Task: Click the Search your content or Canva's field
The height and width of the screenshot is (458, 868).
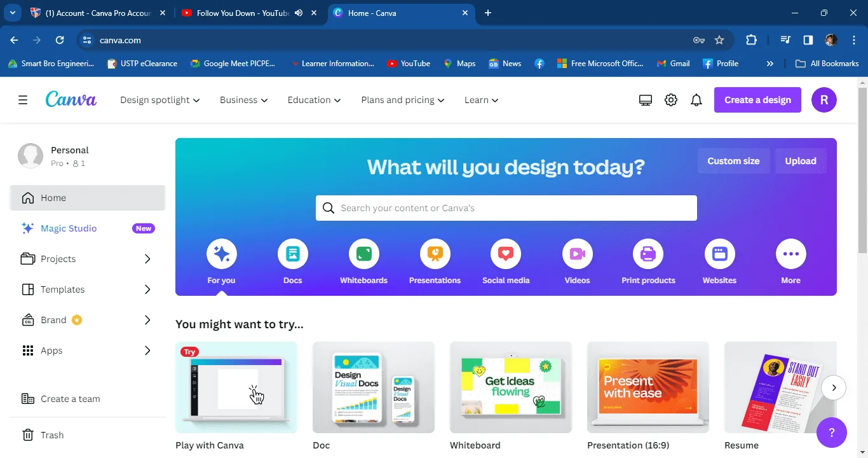Action: coord(506,208)
